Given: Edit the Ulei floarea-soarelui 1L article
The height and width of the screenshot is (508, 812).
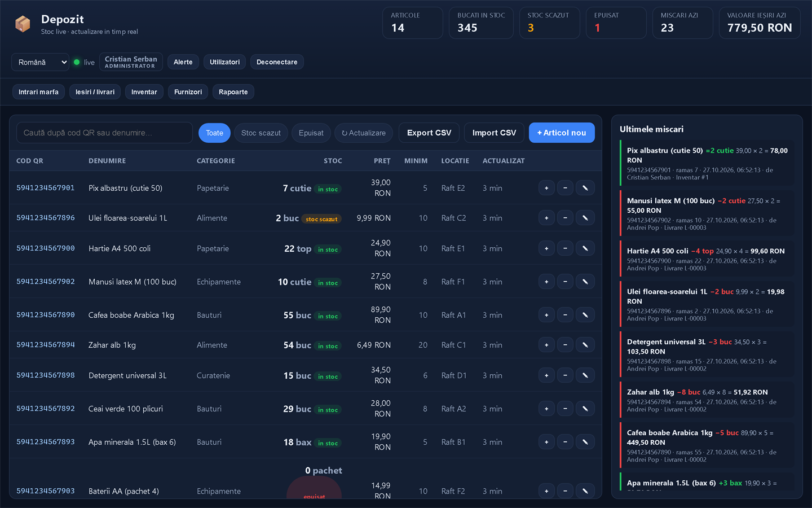Looking at the screenshot, I should tap(585, 218).
